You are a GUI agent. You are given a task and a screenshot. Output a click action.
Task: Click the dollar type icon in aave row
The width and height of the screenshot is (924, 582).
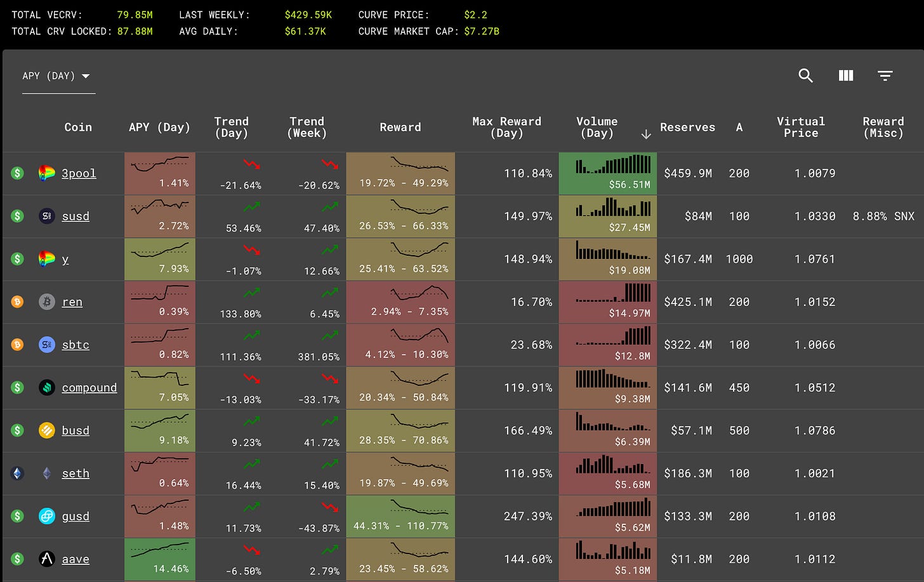(x=17, y=559)
